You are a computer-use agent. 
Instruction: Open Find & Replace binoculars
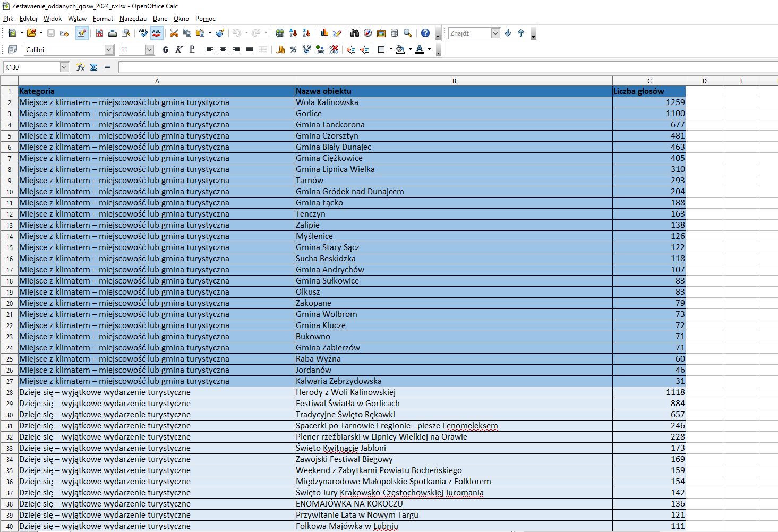click(x=355, y=33)
